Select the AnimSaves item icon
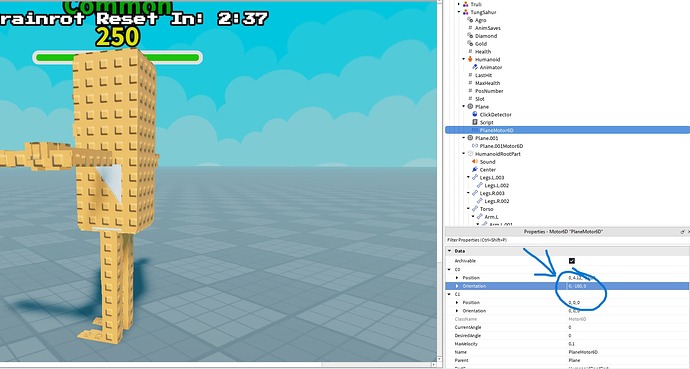690x369 pixels. pos(470,28)
